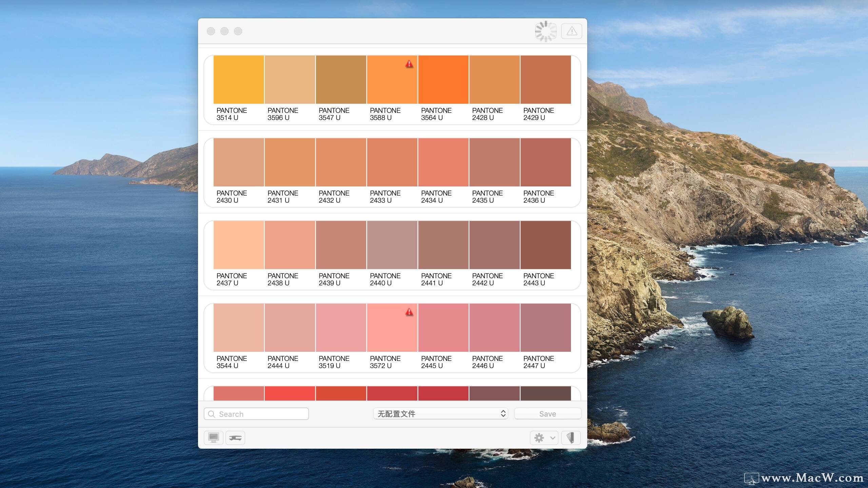The height and width of the screenshot is (488, 868).
Task: Click the PANTONE 2440 U swatch
Action: [392, 245]
